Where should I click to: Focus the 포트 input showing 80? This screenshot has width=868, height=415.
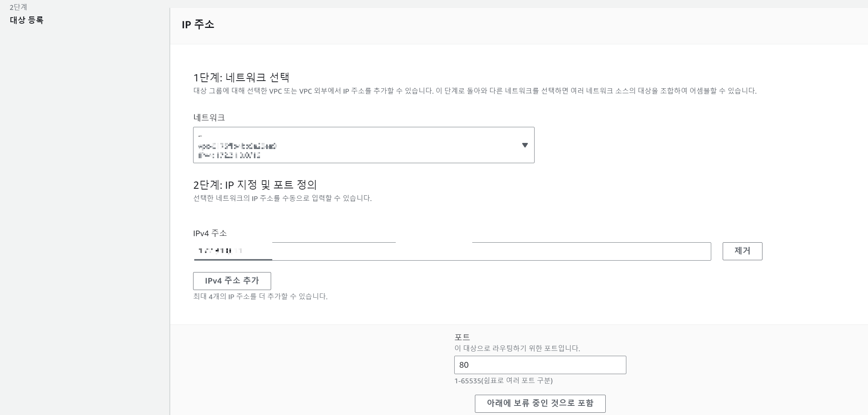click(x=540, y=365)
